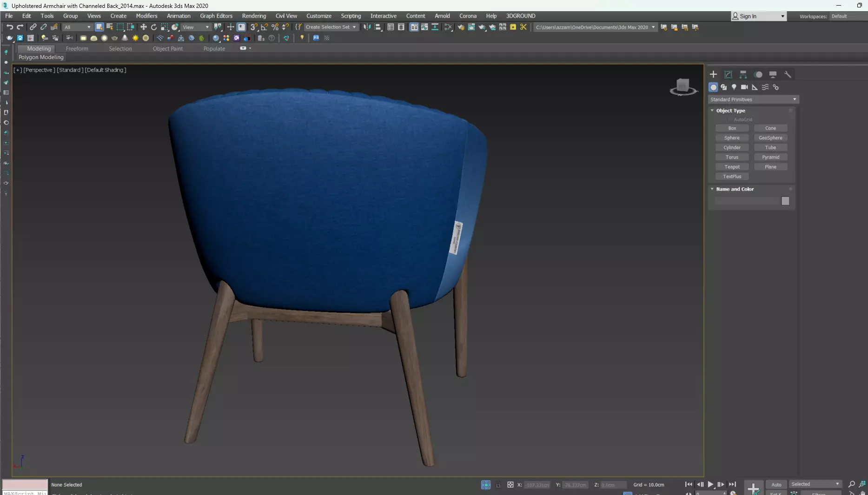Click the Perspective viewport label

(39, 70)
